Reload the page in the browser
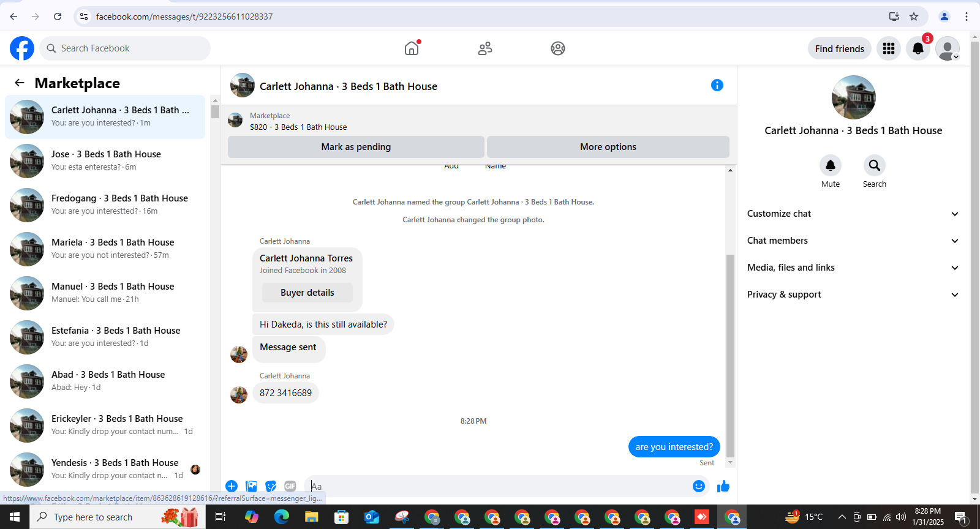 coord(58,17)
